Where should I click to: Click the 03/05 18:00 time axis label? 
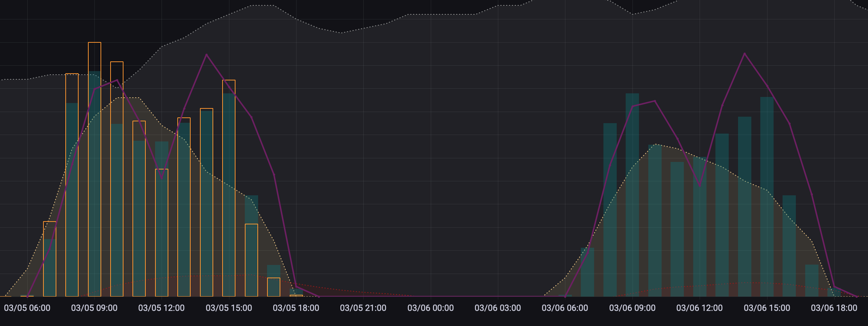tap(296, 308)
